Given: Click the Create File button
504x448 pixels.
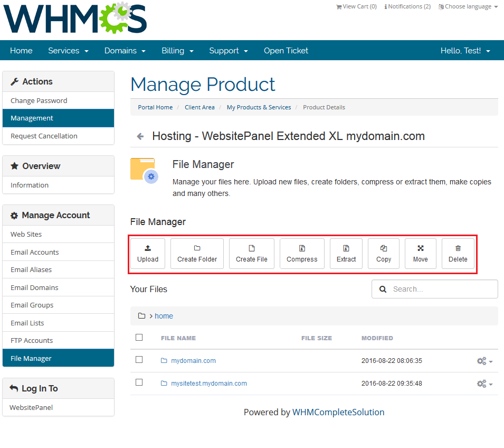Looking at the screenshot, I should click(x=252, y=254).
